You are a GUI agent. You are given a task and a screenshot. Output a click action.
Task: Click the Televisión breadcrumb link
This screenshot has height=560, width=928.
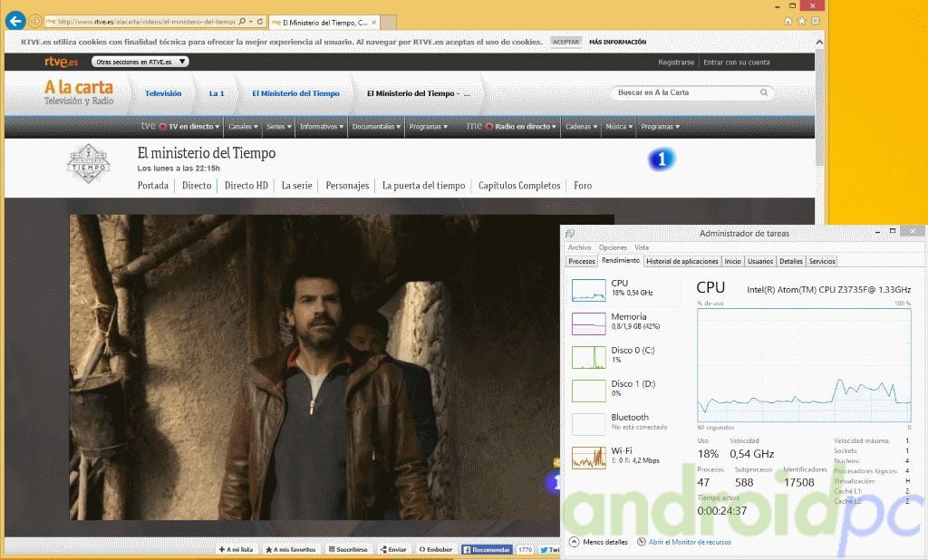coord(163,93)
